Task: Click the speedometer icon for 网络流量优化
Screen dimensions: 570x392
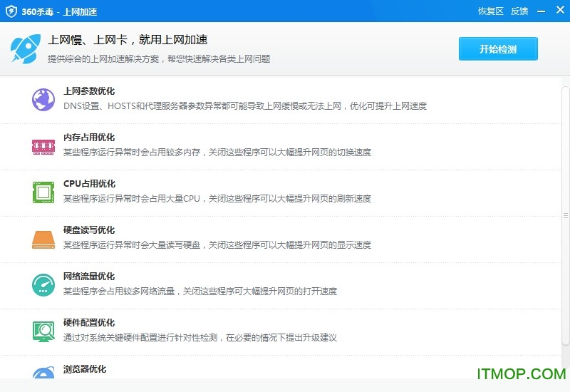Action: pos(43,285)
